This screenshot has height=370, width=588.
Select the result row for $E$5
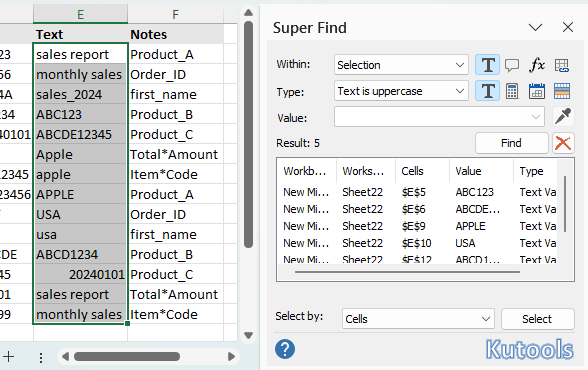[418, 192]
